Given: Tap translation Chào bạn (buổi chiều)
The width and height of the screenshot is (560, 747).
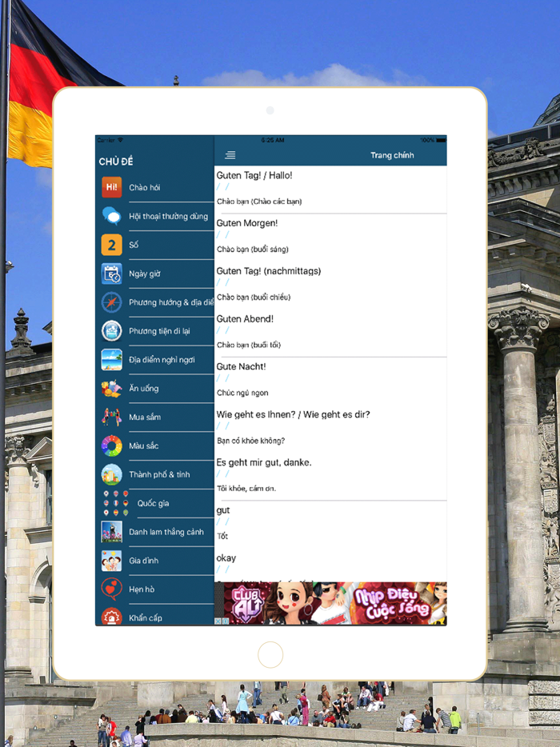Looking at the screenshot, I should pos(254,298).
